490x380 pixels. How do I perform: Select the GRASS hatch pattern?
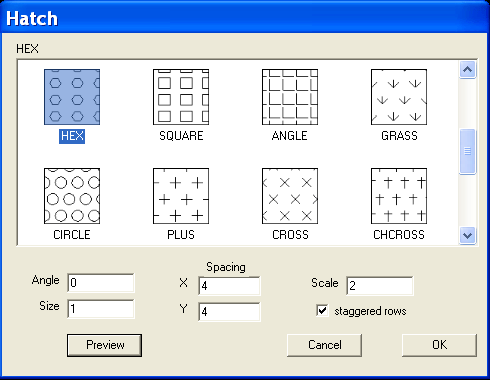[399, 97]
